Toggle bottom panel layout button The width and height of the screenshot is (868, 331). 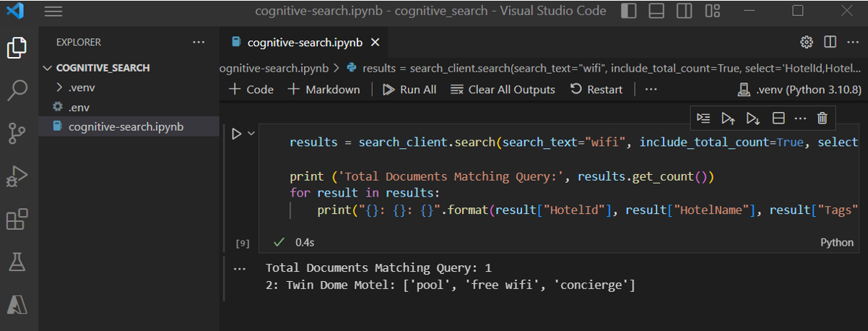click(656, 11)
